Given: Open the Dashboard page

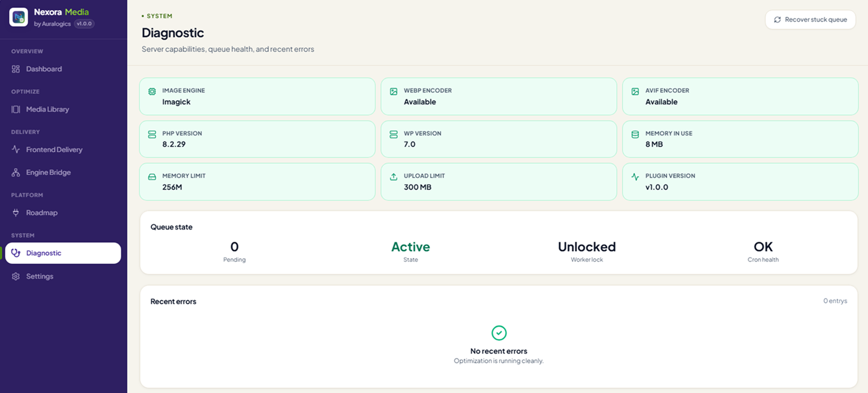Looking at the screenshot, I should pos(63,69).
